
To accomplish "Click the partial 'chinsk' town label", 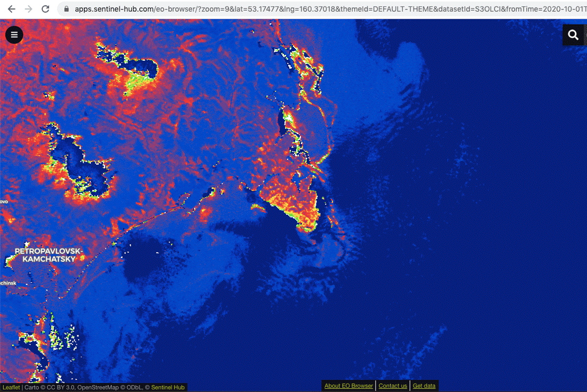I will 8,282.
